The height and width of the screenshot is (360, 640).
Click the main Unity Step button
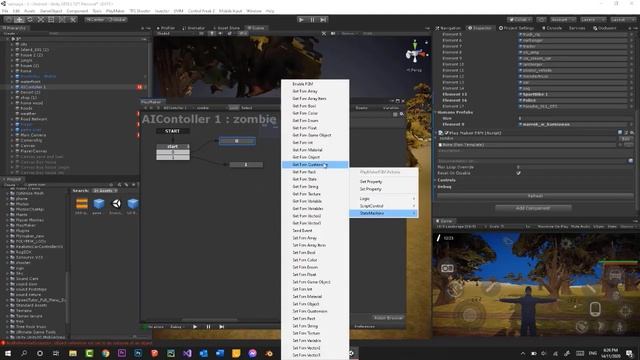click(323, 20)
